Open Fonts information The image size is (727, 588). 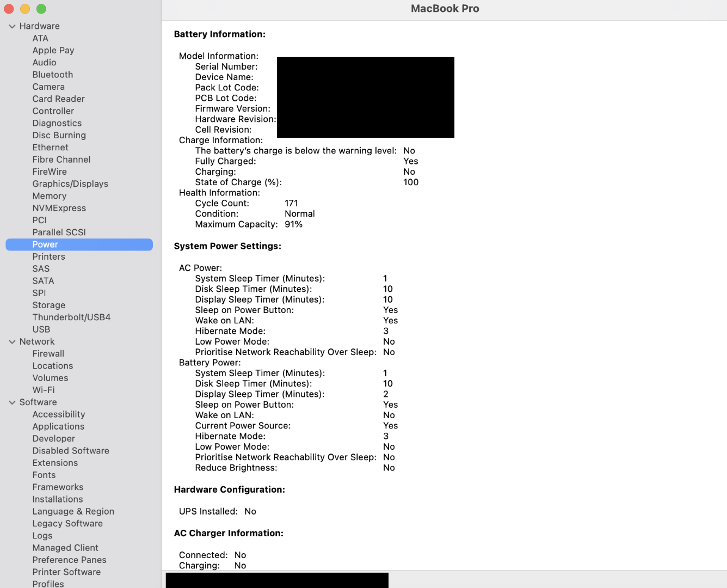click(44, 475)
